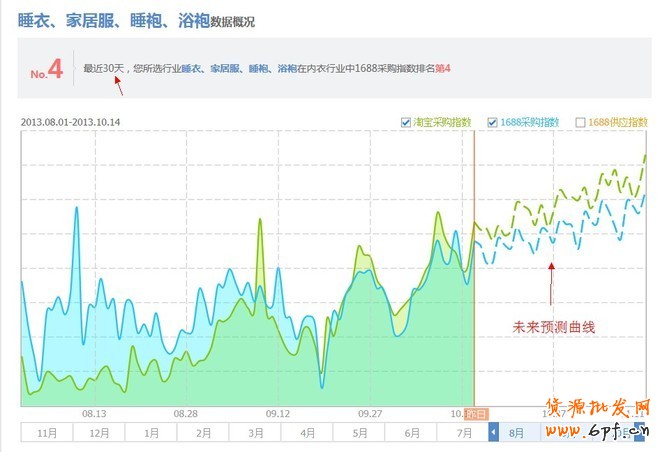Select 8月 in the month timeline
The image size is (660, 452).
pos(516,432)
